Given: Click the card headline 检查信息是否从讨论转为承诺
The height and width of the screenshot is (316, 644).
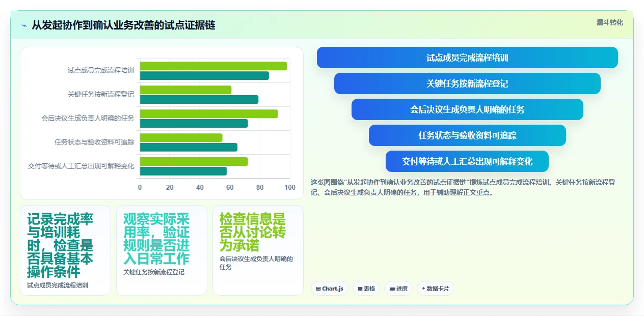Looking at the screenshot, I should (x=253, y=232).
